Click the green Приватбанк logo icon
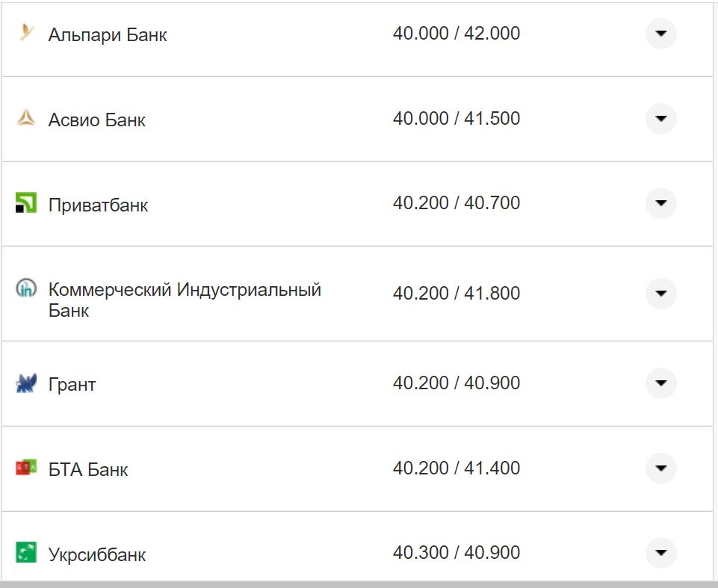Viewport: 718px width, 588px height. click(26, 203)
